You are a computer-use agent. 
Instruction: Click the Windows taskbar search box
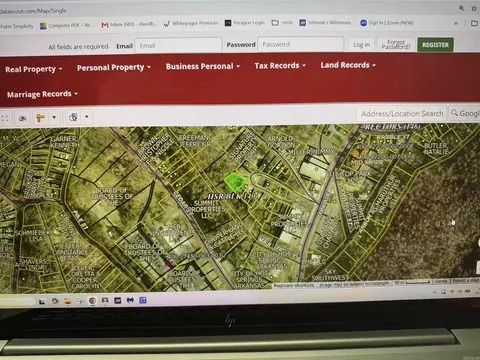17,302
